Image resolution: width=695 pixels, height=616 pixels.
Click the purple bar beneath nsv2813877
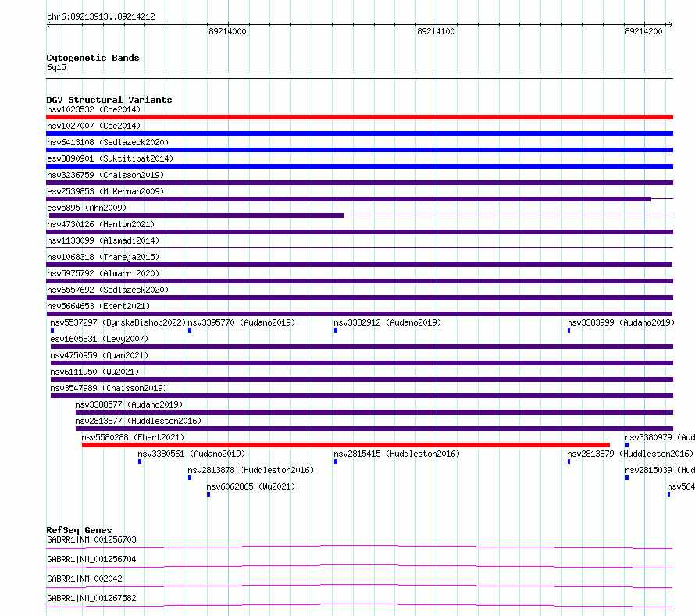click(x=375, y=429)
